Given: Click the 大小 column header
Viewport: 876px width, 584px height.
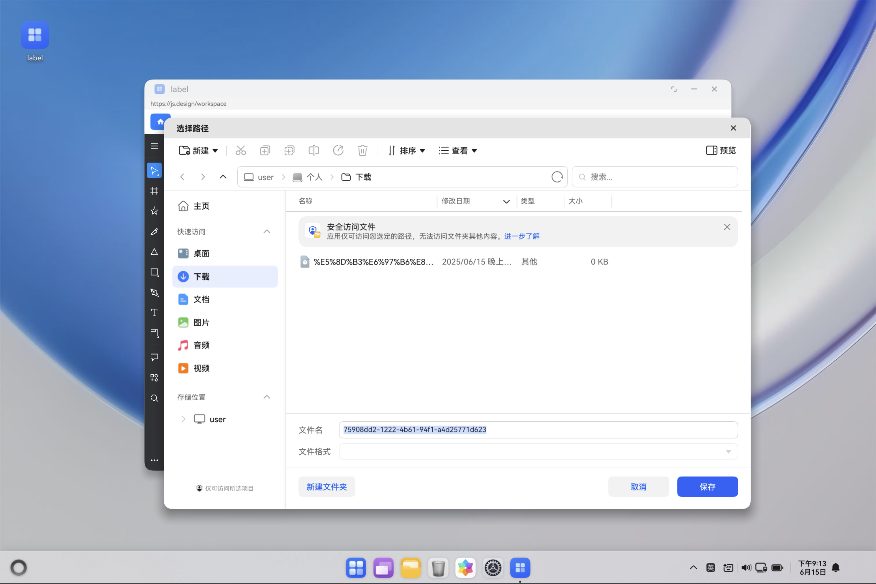Looking at the screenshot, I should pyautogui.click(x=575, y=201).
